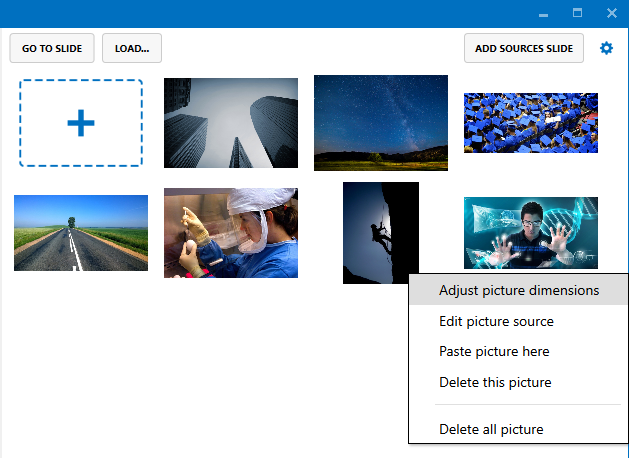Choose Adjust picture dimensions from context menu

pos(518,291)
